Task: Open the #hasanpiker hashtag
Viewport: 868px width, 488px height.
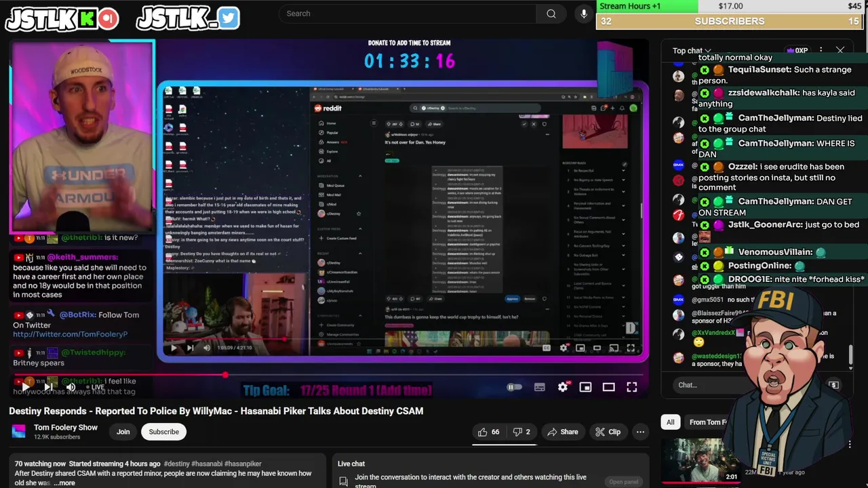Action: coord(243,464)
